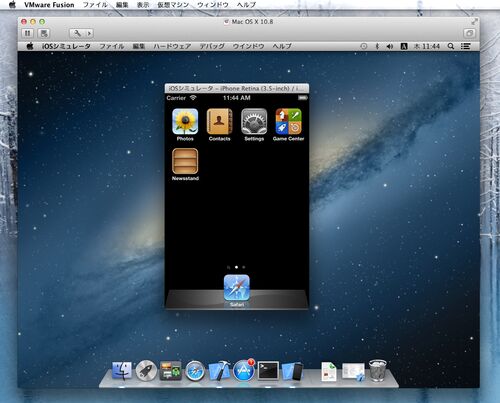Open the Newsstand folder icon

pyautogui.click(x=185, y=161)
